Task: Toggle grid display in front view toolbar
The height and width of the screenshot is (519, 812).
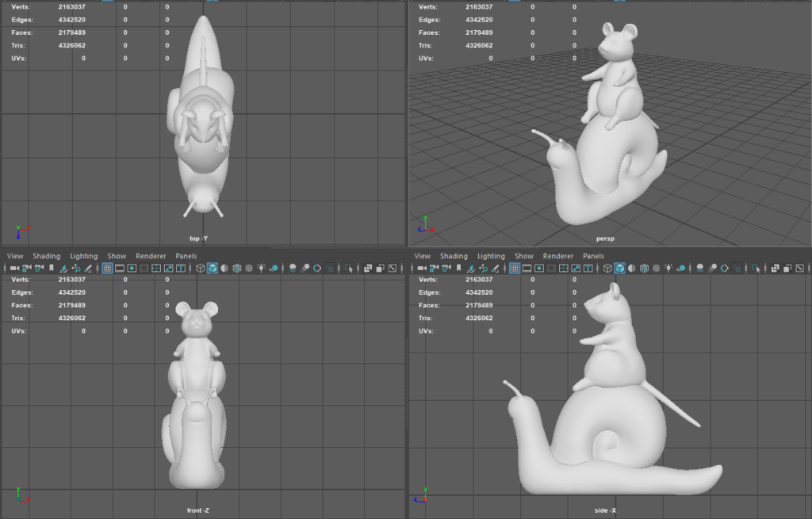Action: pos(107,269)
